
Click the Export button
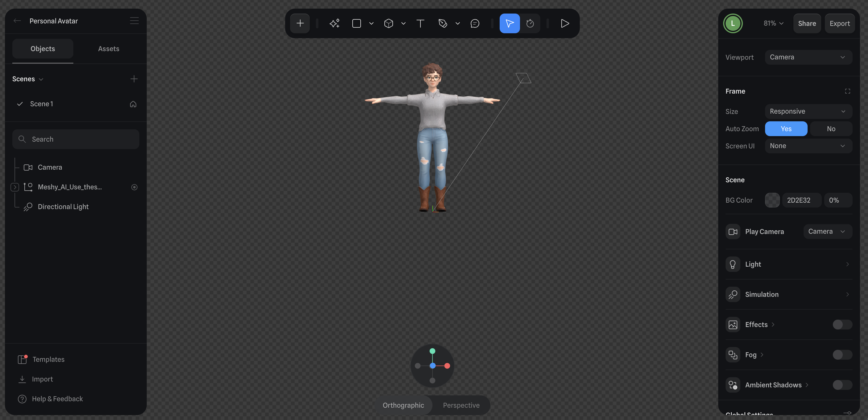(x=839, y=23)
